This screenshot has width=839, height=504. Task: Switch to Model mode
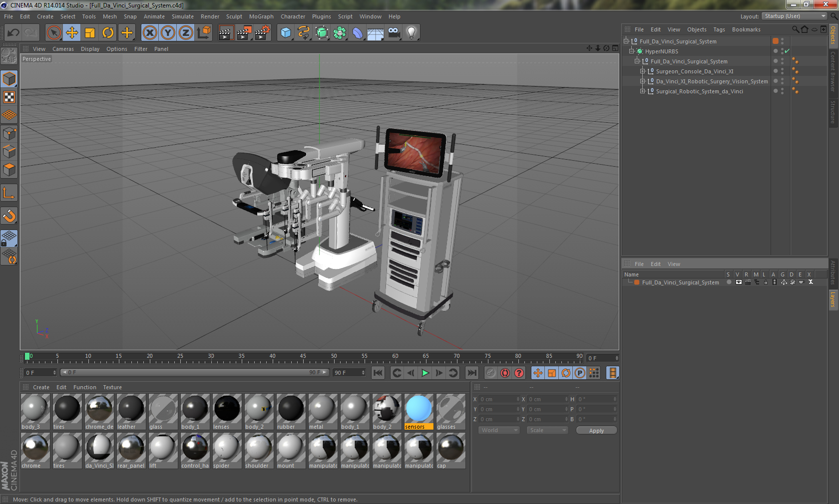(x=9, y=79)
